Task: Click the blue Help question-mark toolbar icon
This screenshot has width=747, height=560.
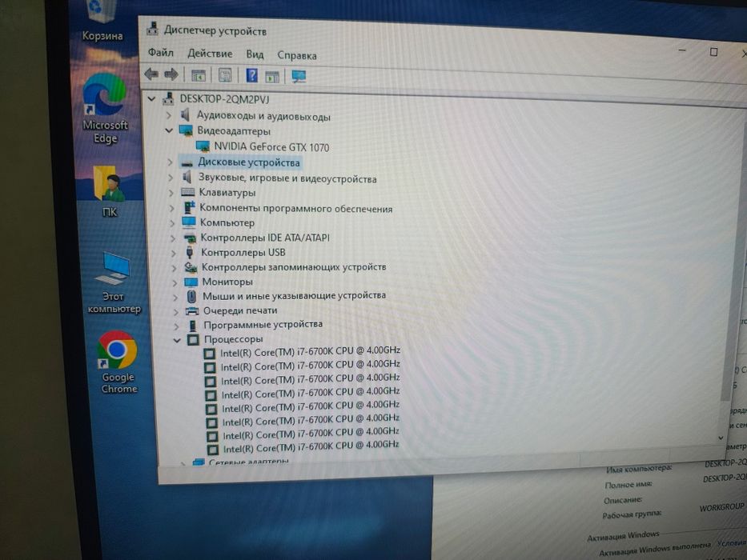Action: [x=251, y=75]
